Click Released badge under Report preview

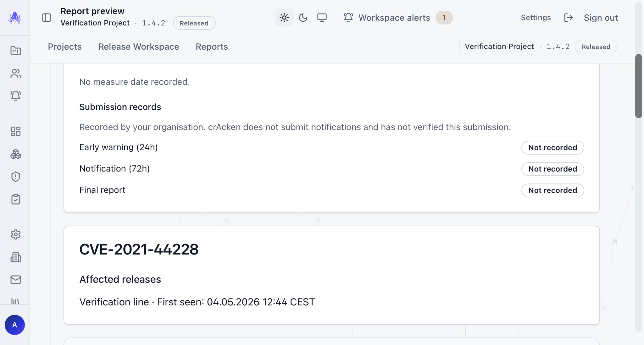click(x=194, y=23)
